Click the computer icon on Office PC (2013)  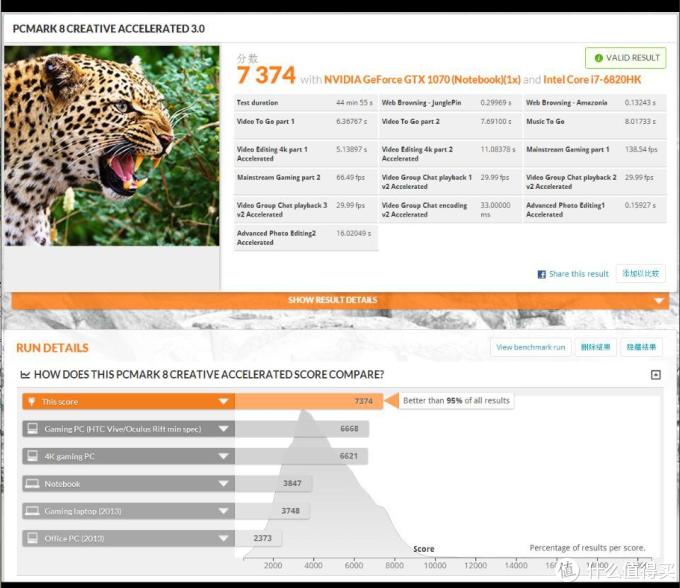point(32,539)
